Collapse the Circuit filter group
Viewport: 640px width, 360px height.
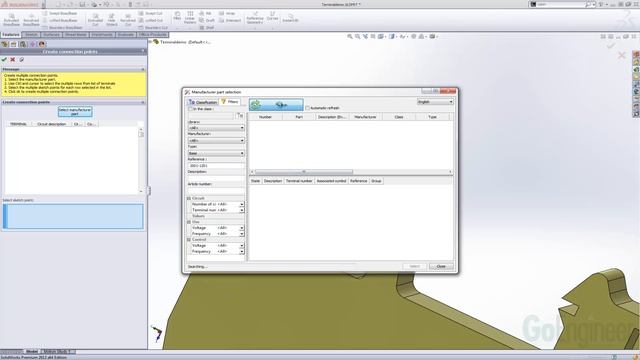point(189,198)
